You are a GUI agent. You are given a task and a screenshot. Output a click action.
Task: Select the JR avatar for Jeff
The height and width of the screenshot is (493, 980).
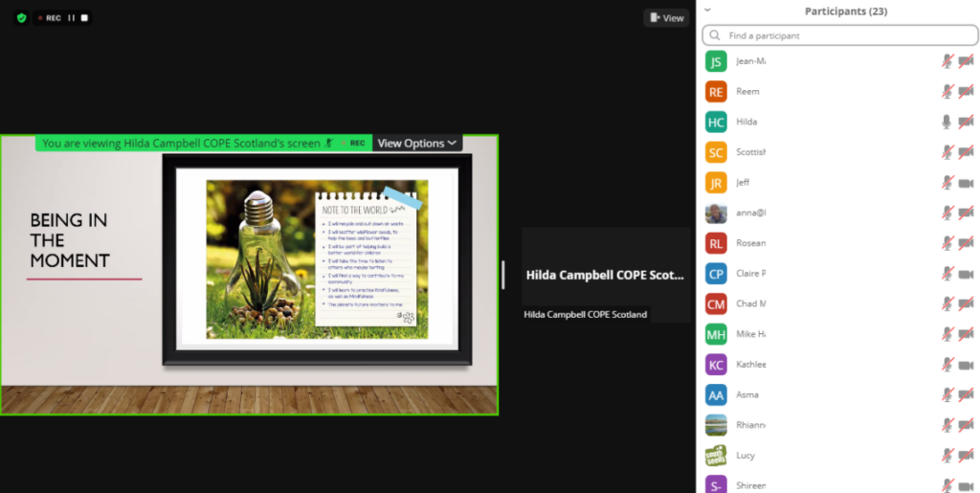tap(716, 183)
